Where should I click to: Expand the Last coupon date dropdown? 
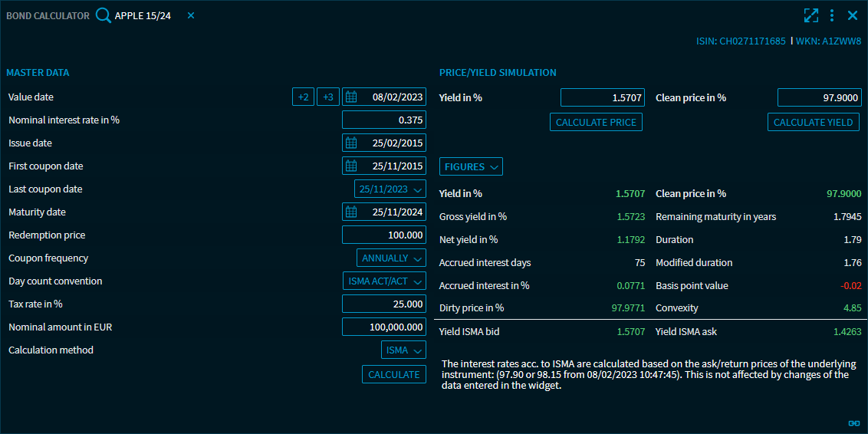click(390, 189)
